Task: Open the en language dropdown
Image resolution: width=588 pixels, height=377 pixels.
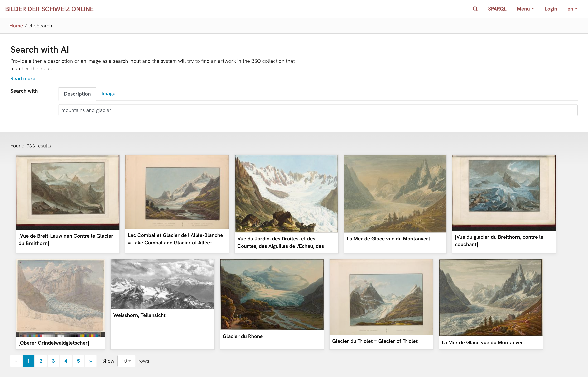Action: (x=572, y=9)
